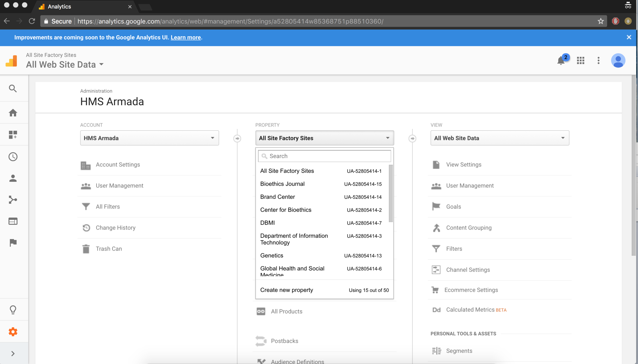The image size is (638, 364).
Task: Open the All Web Site Data view dropdown
Action: [x=500, y=138]
